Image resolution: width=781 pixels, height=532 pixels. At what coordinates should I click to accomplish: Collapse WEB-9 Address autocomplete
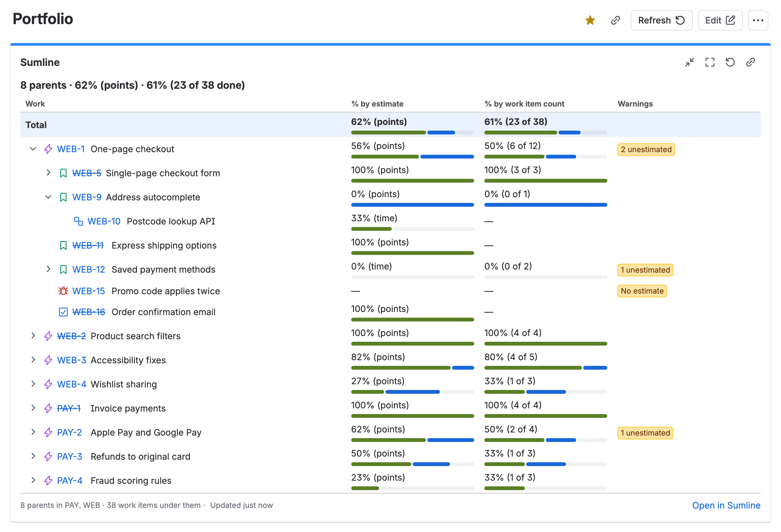point(48,197)
